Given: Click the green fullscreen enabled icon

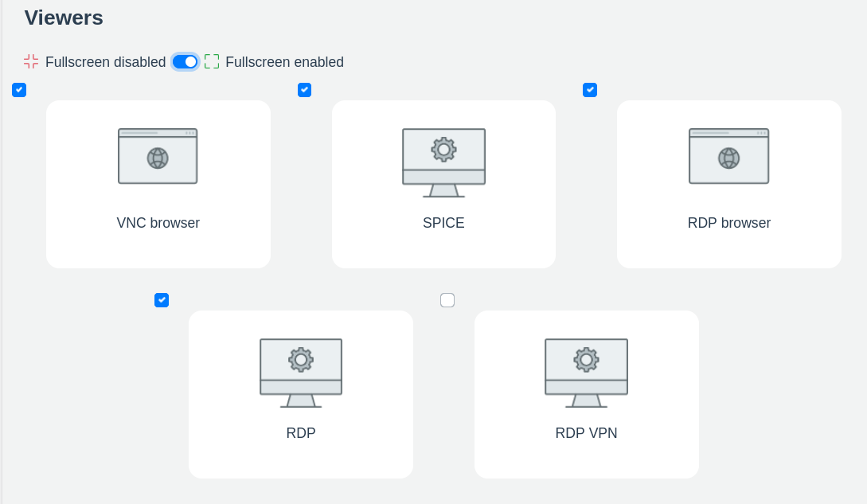Looking at the screenshot, I should pos(212,61).
